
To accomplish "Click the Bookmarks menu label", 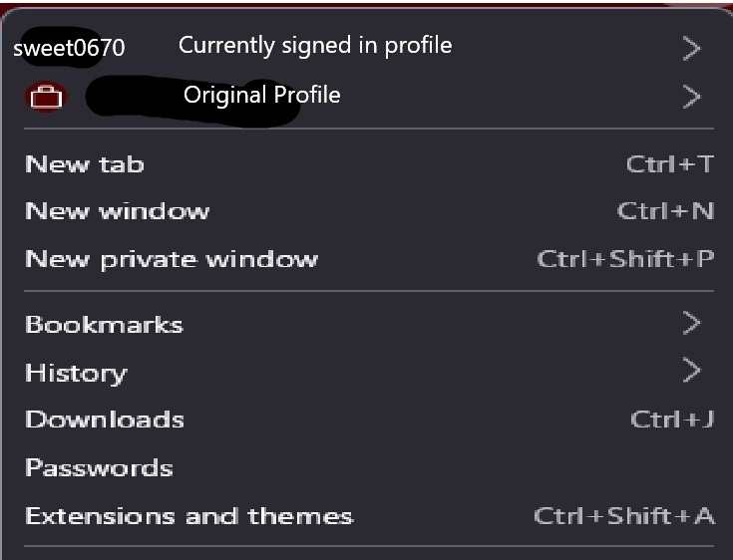I will coord(104,325).
